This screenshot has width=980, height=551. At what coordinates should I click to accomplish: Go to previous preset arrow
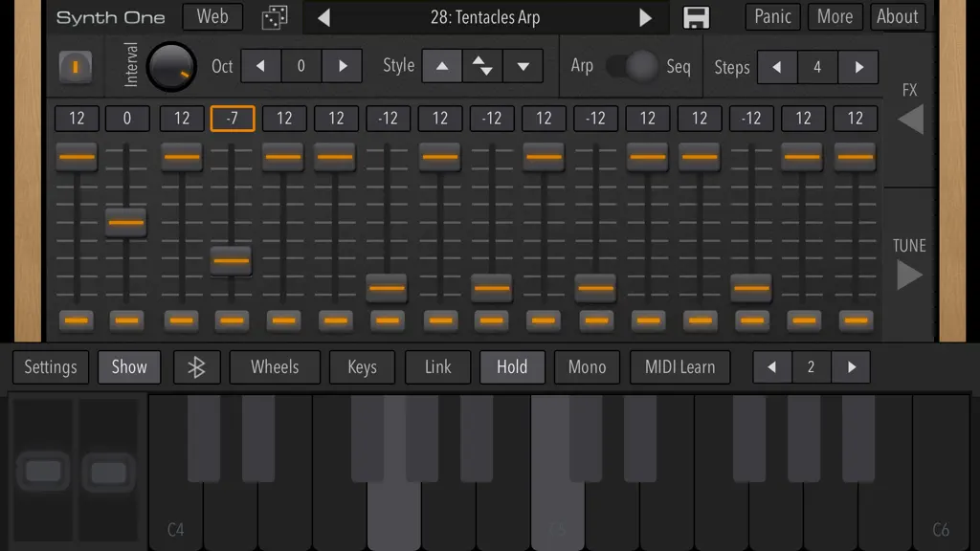coord(323,17)
